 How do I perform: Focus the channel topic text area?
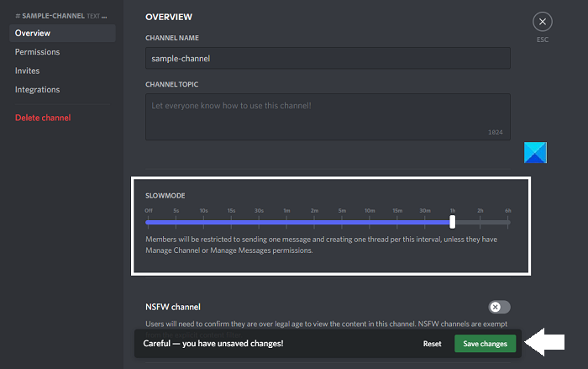point(328,116)
